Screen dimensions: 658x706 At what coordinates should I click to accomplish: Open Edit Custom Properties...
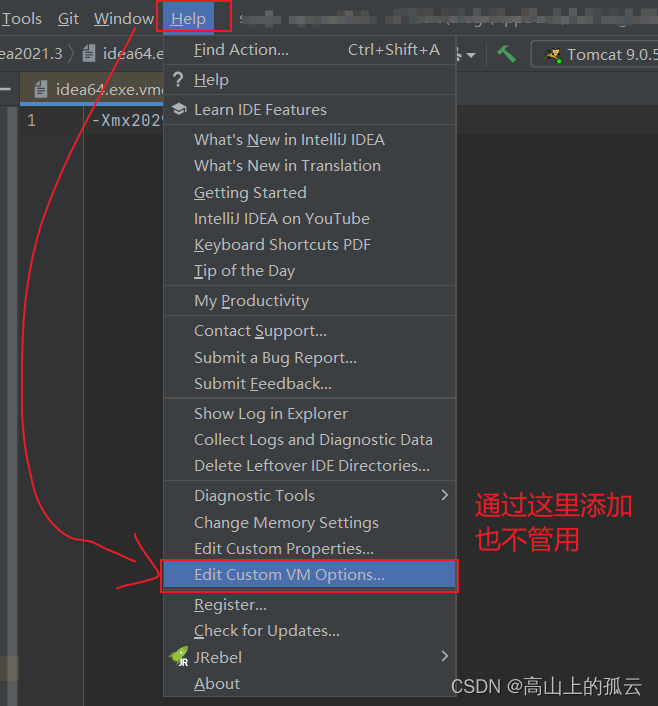click(309, 549)
